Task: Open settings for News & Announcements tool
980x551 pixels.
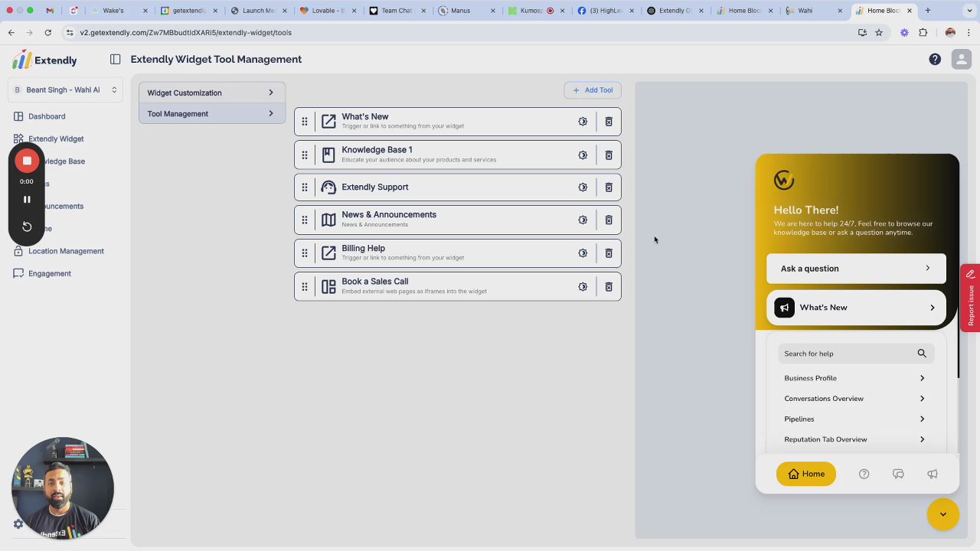Action: 583,220
